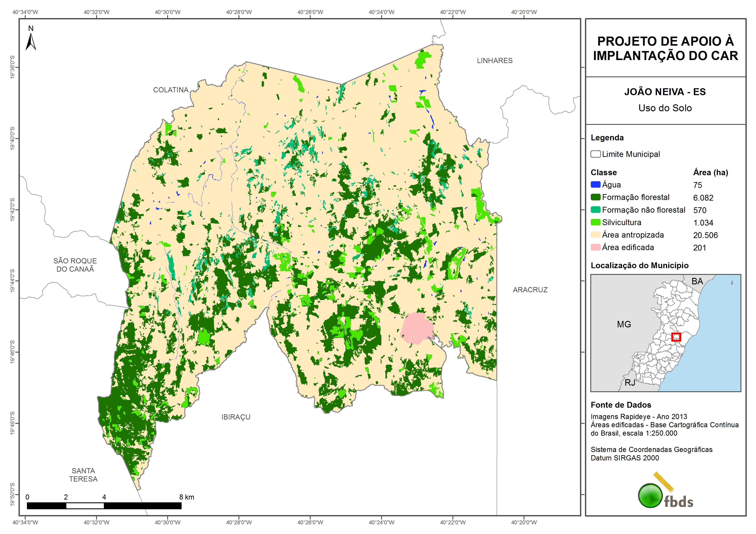Click the pink Área edificada swatch
756x534 pixels.
(595, 247)
